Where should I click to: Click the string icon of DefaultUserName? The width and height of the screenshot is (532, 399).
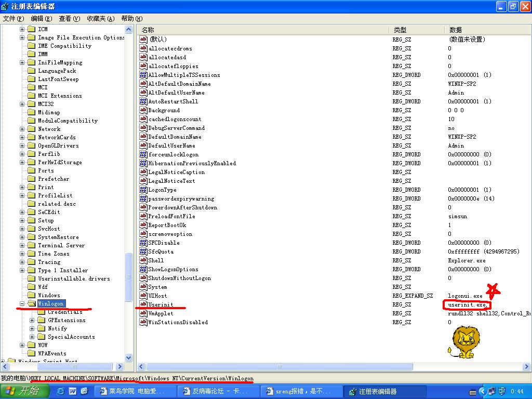[143, 145]
